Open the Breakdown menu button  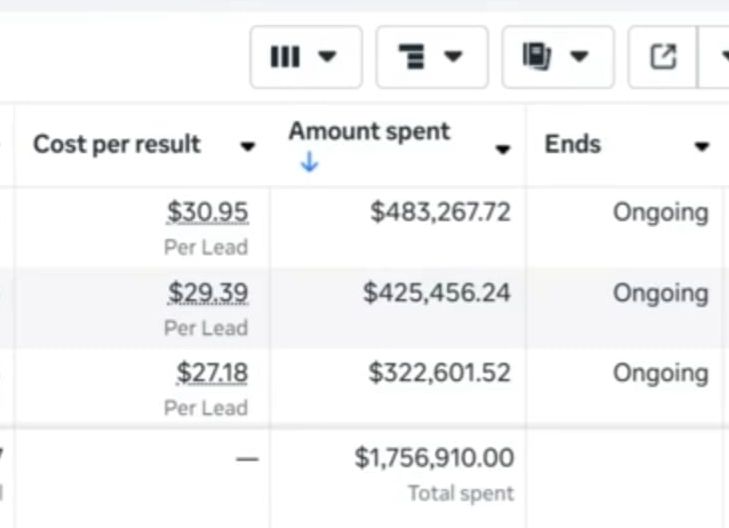coord(432,57)
